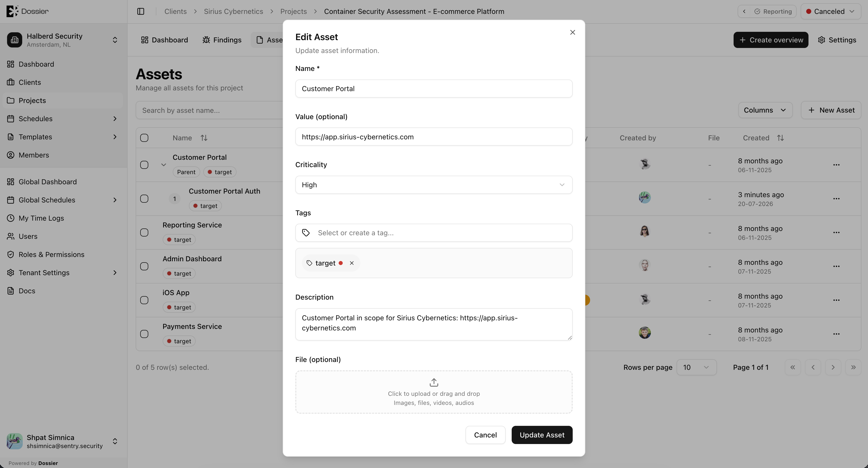Open row actions menu for Customer Portal Auth
The height and width of the screenshot is (468, 868).
pos(836,199)
